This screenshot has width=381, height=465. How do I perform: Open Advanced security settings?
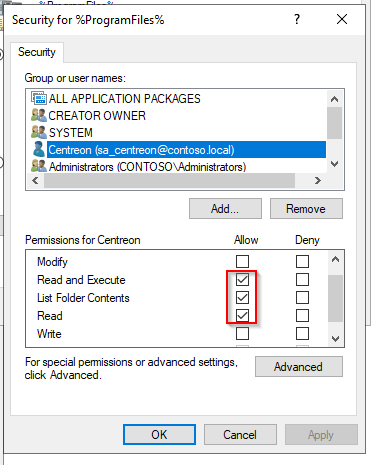(x=299, y=367)
